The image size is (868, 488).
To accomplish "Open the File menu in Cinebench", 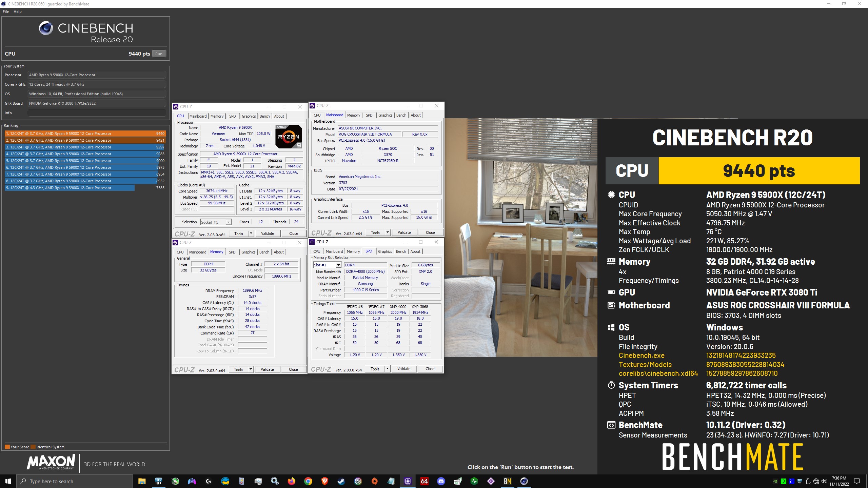I will [x=6, y=12].
